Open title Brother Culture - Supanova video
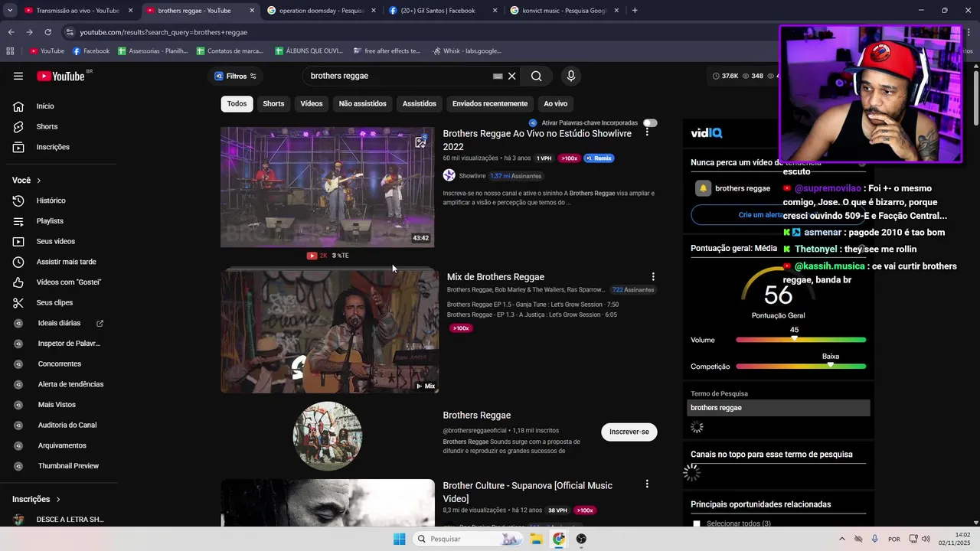Screen dimensions: 980x551 [528, 492]
